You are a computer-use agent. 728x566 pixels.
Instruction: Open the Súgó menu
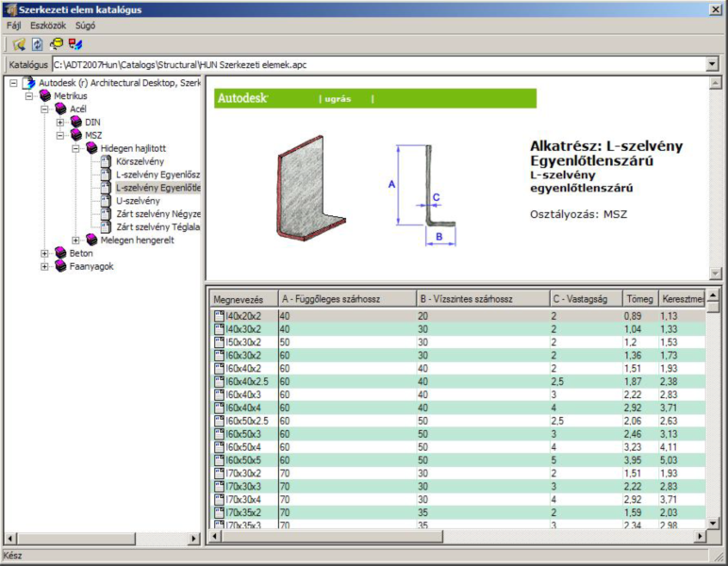[x=86, y=25]
